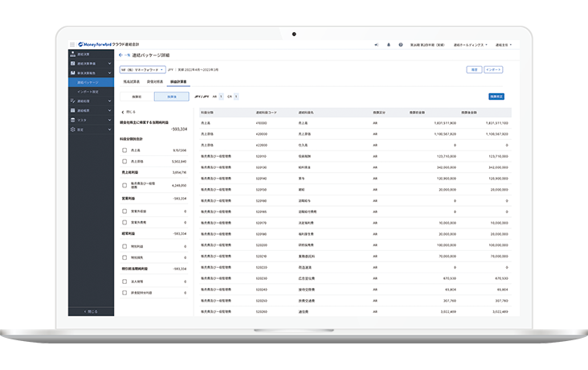588x370 pixels.
Task: Click the 一覧 back link
Action: click(x=127, y=55)
